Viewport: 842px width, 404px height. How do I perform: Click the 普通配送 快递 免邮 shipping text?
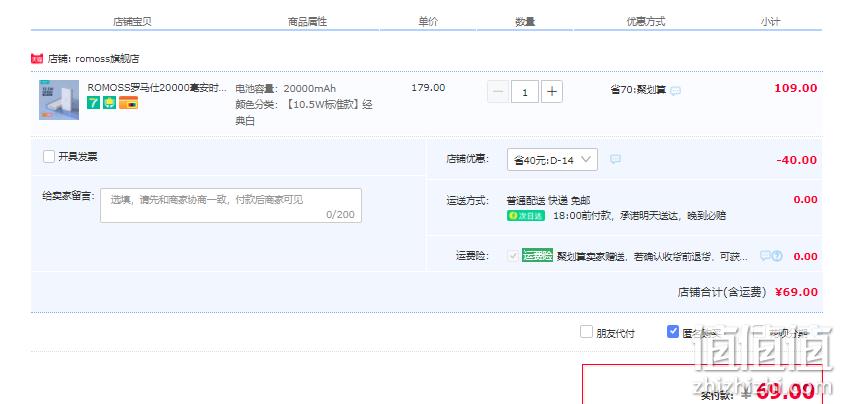548,200
